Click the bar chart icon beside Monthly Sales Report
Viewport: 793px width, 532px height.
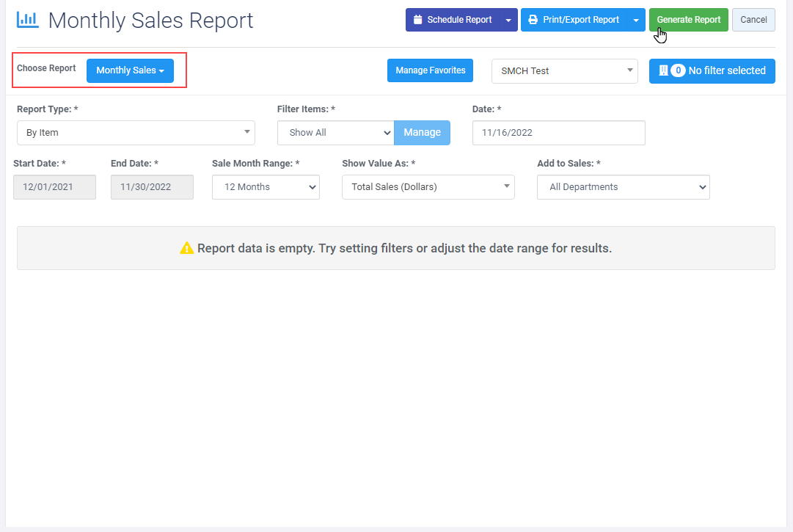28,19
